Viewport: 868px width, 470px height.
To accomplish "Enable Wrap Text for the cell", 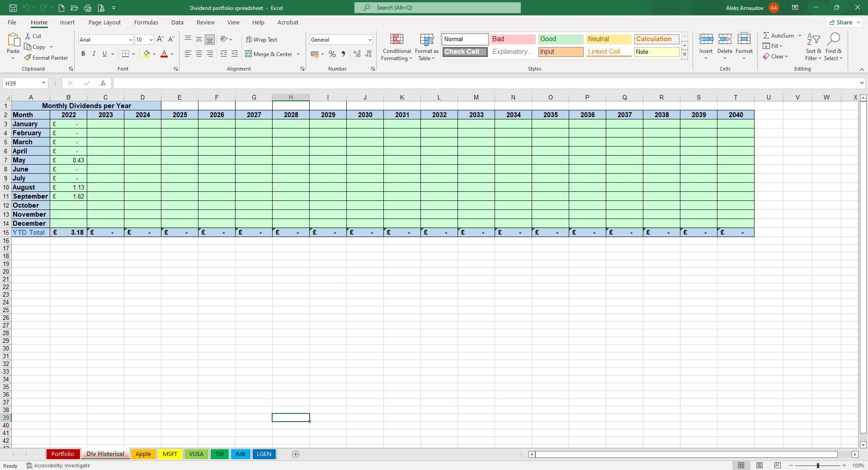I will pos(262,39).
